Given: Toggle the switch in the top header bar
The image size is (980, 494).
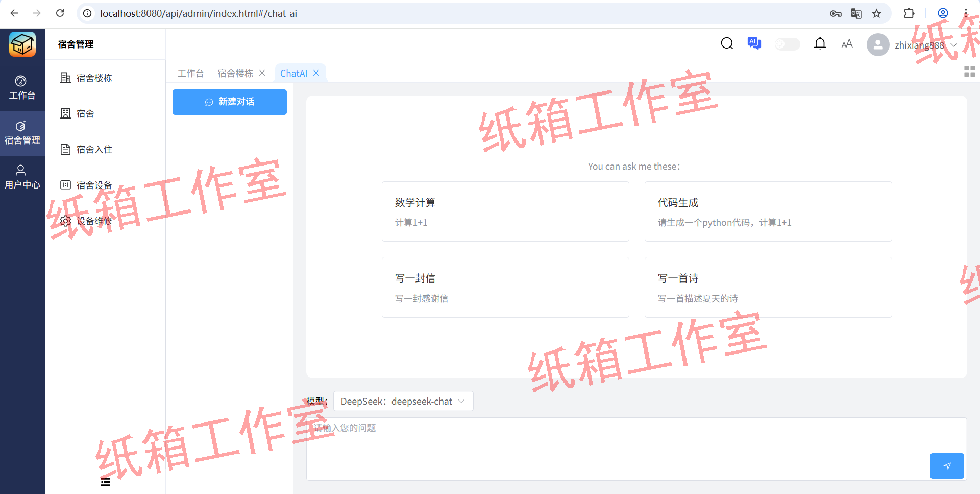Looking at the screenshot, I should (x=787, y=44).
